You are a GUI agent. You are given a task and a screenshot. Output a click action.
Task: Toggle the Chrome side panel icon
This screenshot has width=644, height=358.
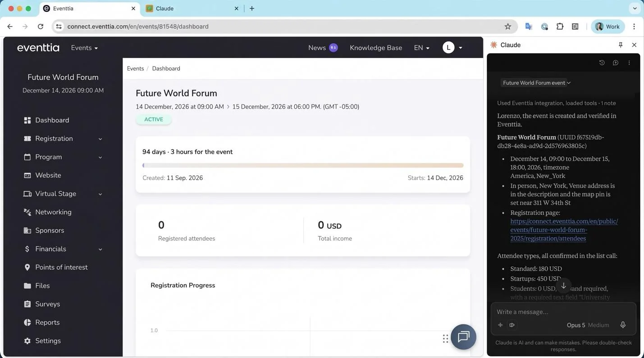575,27
